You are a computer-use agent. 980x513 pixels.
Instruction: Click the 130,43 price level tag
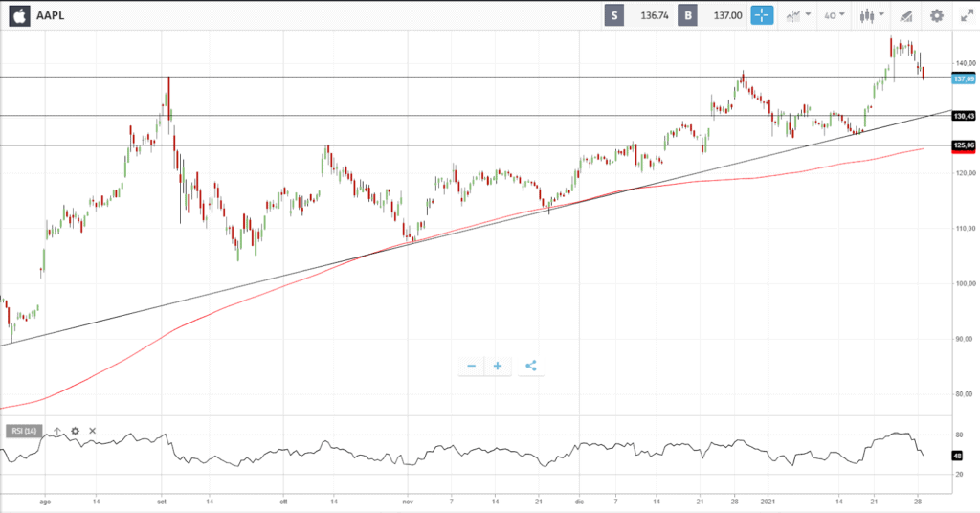[x=964, y=116]
